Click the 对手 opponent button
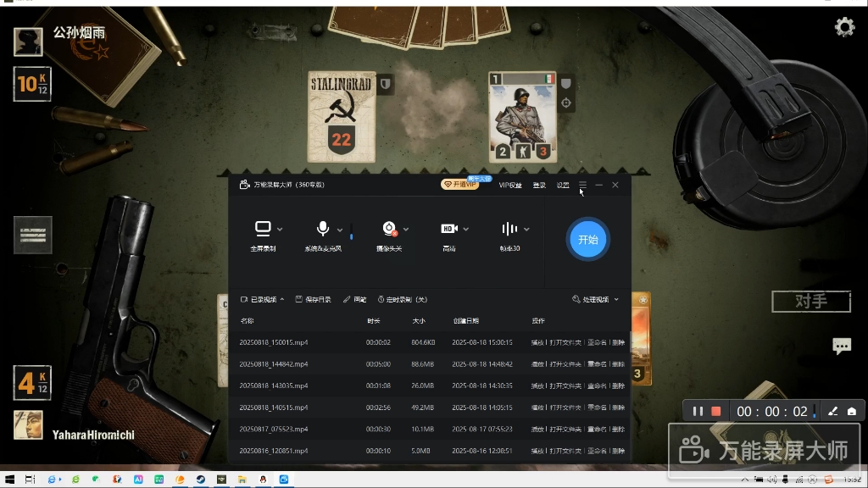 click(811, 302)
